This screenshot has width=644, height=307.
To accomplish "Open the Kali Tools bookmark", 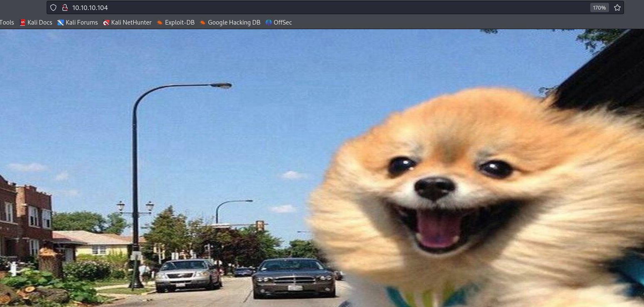I will coord(7,22).
